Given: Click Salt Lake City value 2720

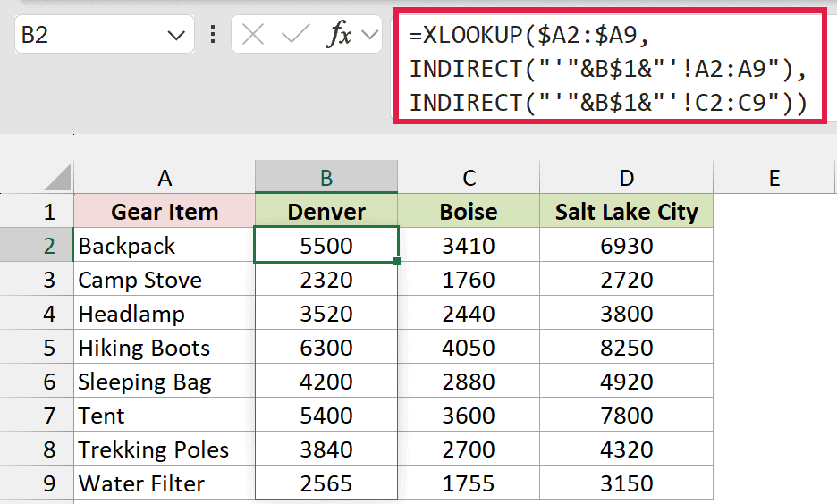Looking at the screenshot, I should [626, 280].
